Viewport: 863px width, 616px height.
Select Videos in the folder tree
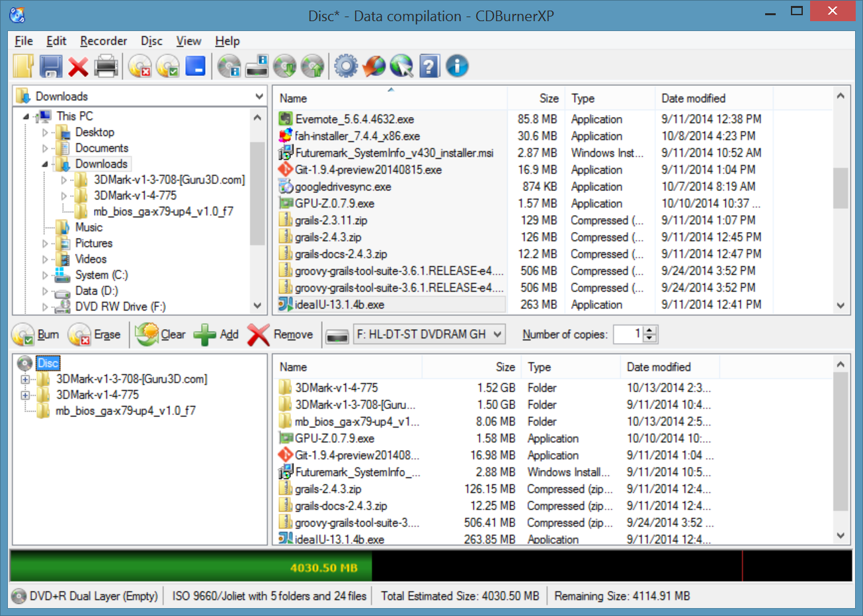pyautogui.click(x=91, y=259)
